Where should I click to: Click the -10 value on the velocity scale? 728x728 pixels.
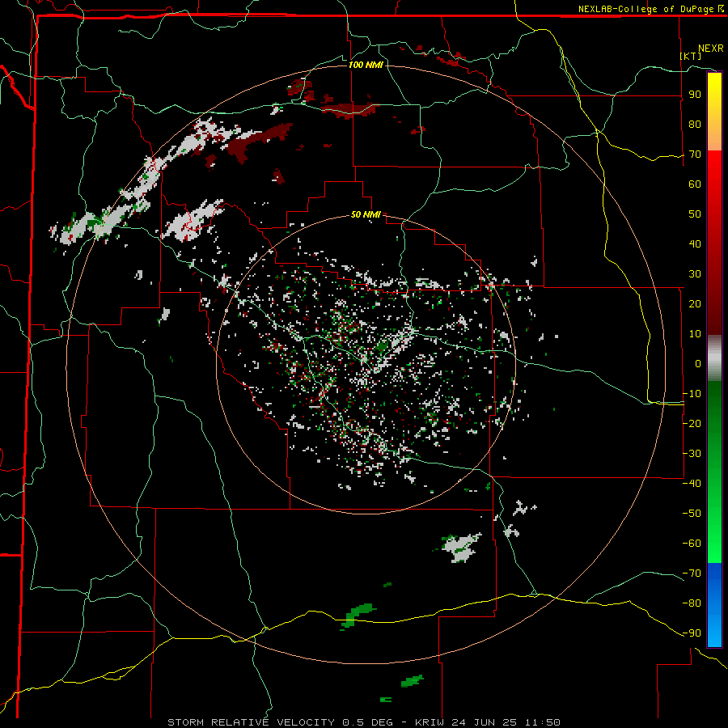click(x=692, y=394)
